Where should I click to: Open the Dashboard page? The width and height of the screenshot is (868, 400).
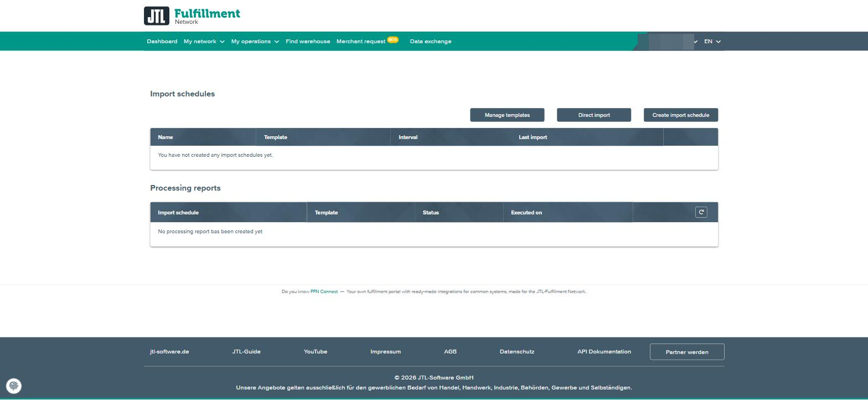point(162,42)
